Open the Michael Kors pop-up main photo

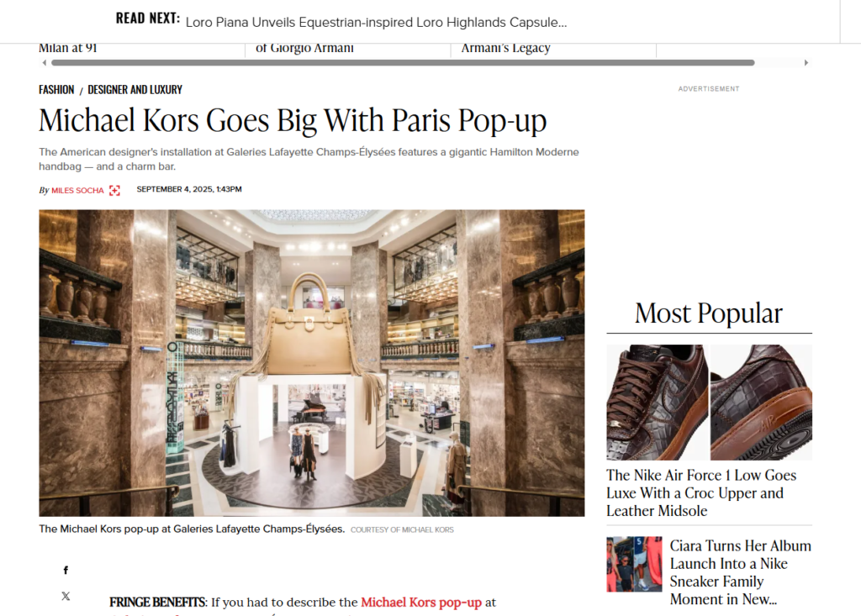point(311,363)
